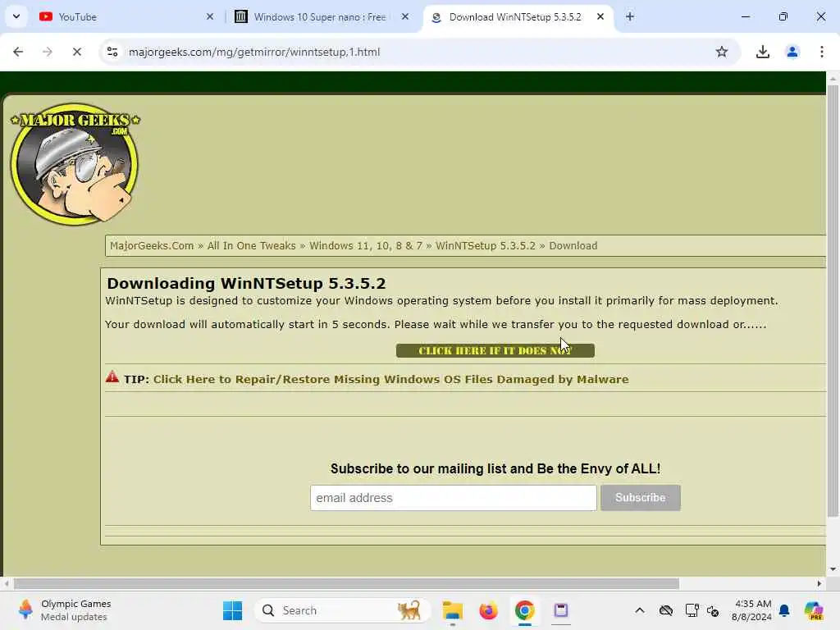Click the scroll down arrow of vertical scrollbar
Image resolution: width=840 pixels, height=630 pixels.
(x=833, y=569)
